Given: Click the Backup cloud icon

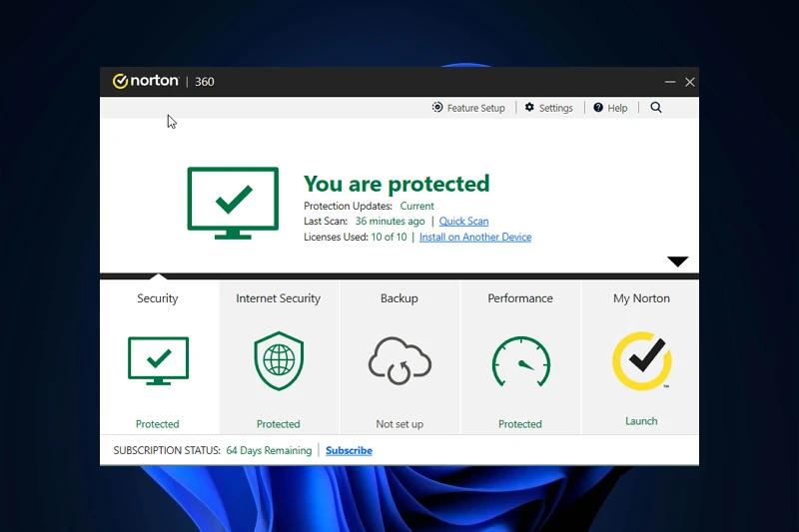Looking at the screenshot, I should coord(399,360).
